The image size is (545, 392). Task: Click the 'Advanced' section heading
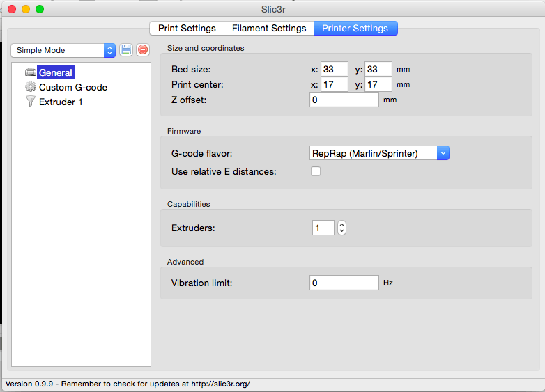tap(185, 262)
